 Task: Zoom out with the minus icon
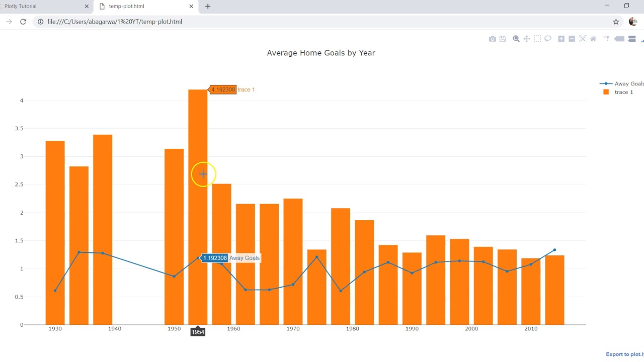click(x=572, y=39)
